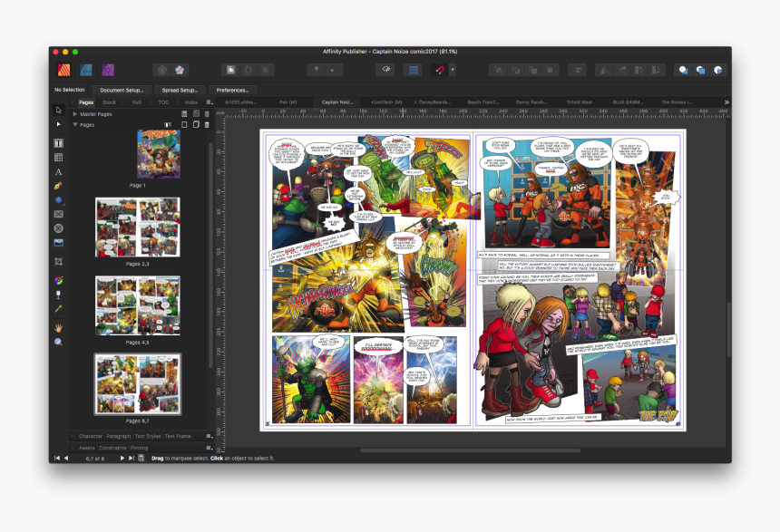This screenshot has width=780, height=532.
Task: Go to next spread arrow
Action: (122, 459)
